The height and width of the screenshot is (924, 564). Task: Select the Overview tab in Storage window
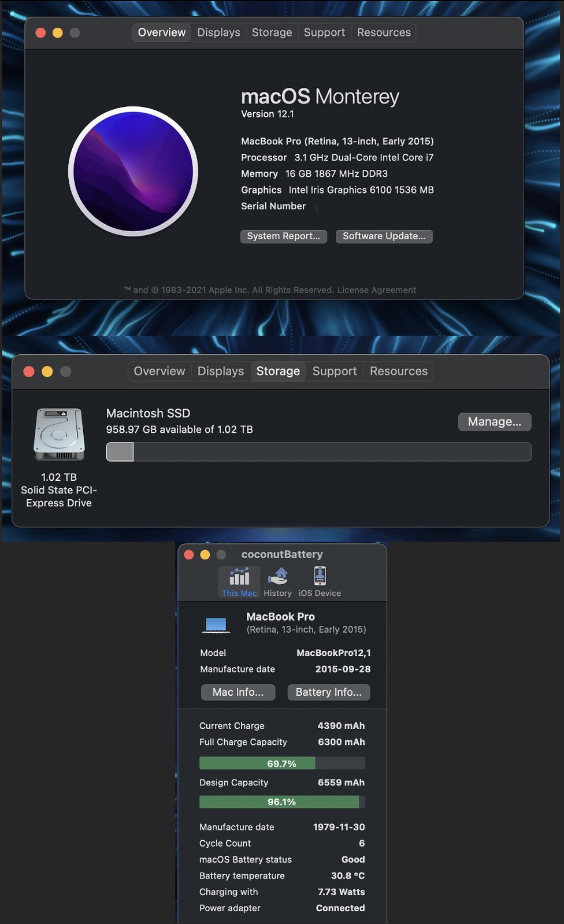pyautogui.click(x=159, y=371)
